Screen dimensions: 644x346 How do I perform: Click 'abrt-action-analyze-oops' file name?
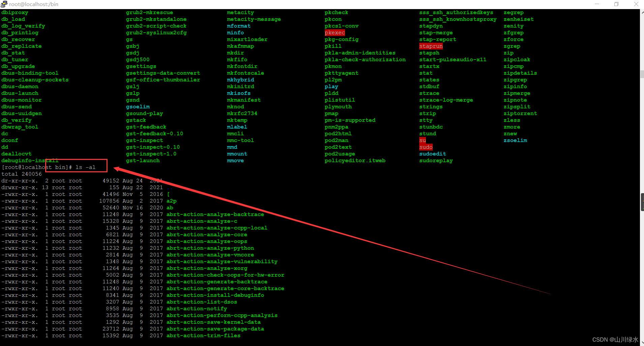pyautogui.click(x=207, y=241)
